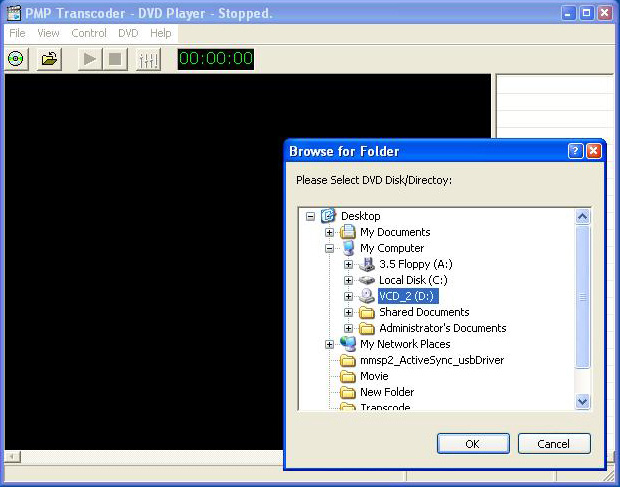Select Administrator's Documents entry
The width and height of the screenshot is (620, 487).
pos(442,328)
